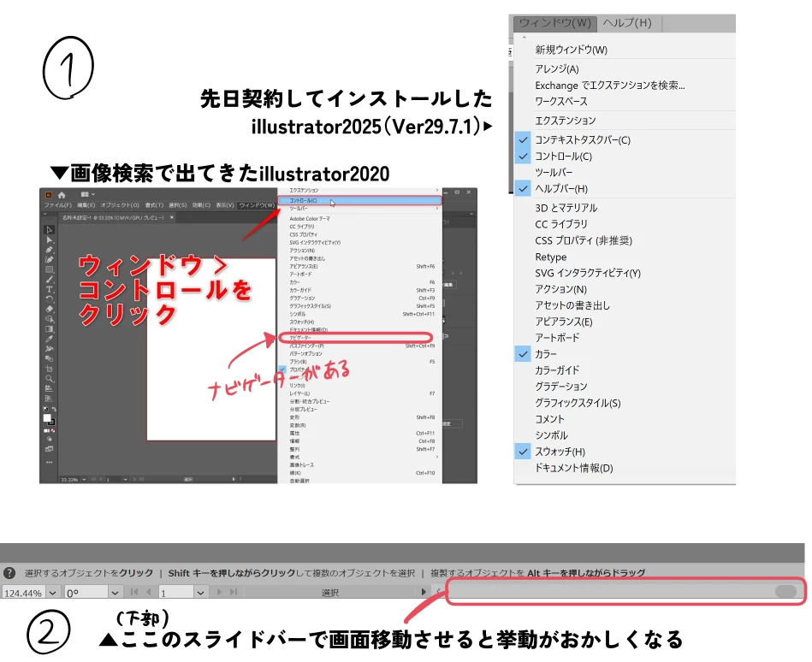Open the 0° rotation dropdown arrow
Image resolution: width=812 pixels, height=662 pixels.
click(115, 592)
